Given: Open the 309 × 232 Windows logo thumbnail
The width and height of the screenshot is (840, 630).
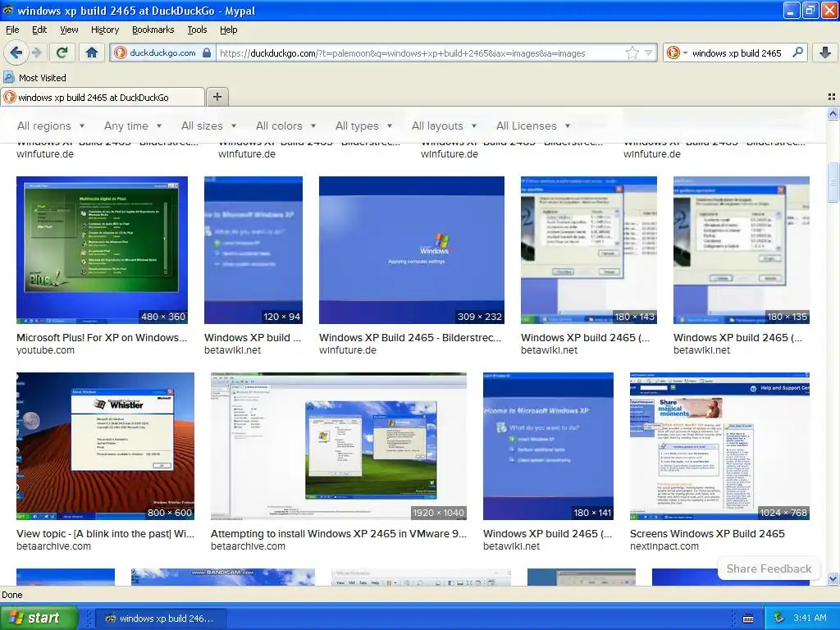Looking at the screenshot, I should coord(412,249).
